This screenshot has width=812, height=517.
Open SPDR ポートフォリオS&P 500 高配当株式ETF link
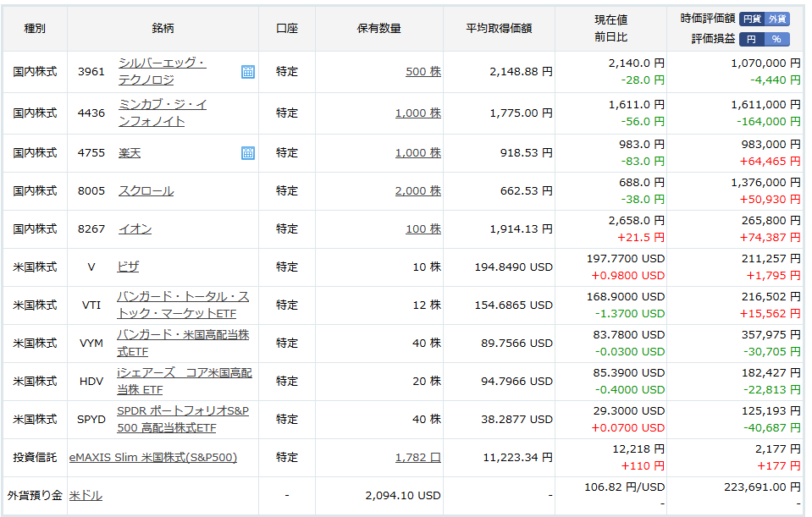183,419
